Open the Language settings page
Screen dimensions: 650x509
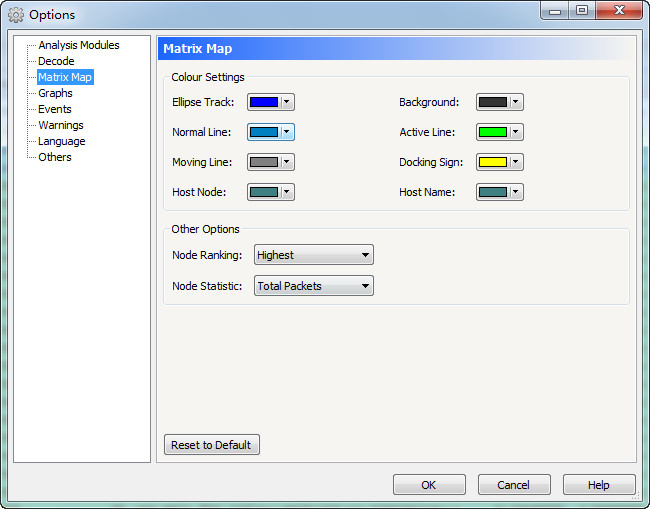(61, 141)
